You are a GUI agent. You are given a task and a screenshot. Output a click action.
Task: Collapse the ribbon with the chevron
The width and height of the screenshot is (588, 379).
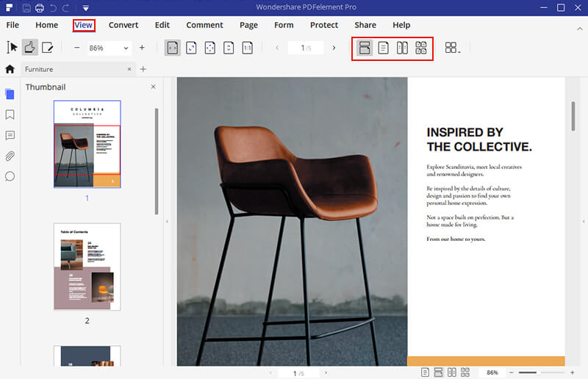[580, 29]
